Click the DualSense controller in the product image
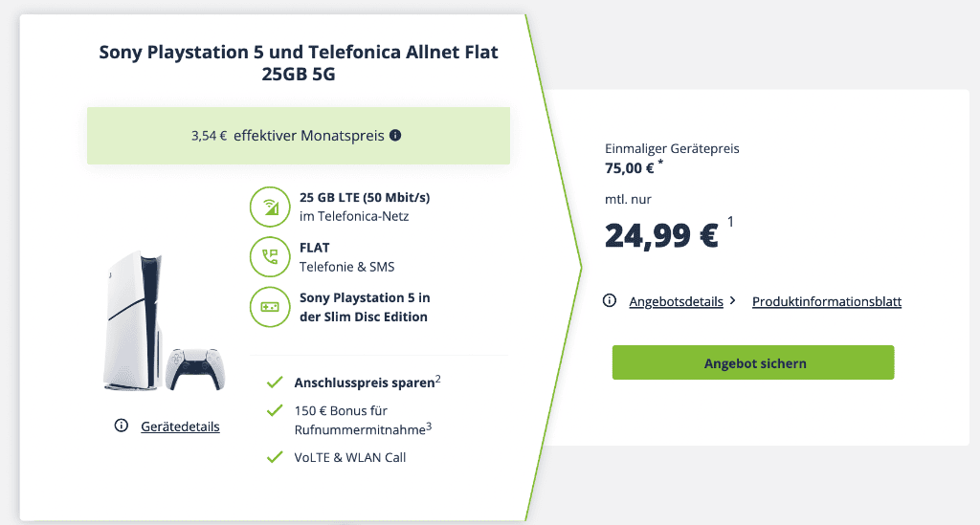Image resolution: width=980 pixels, height=525 pixels. 195,369
